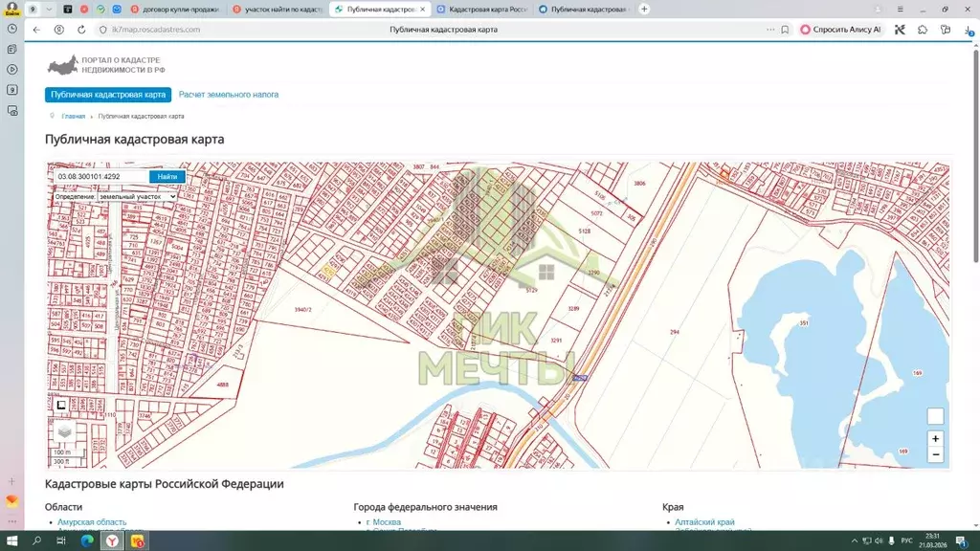Image resolution: width=980 pixels, height=551 pixels.
Task: Expand the 'Определение' object type dropdown
Action: 137,196
